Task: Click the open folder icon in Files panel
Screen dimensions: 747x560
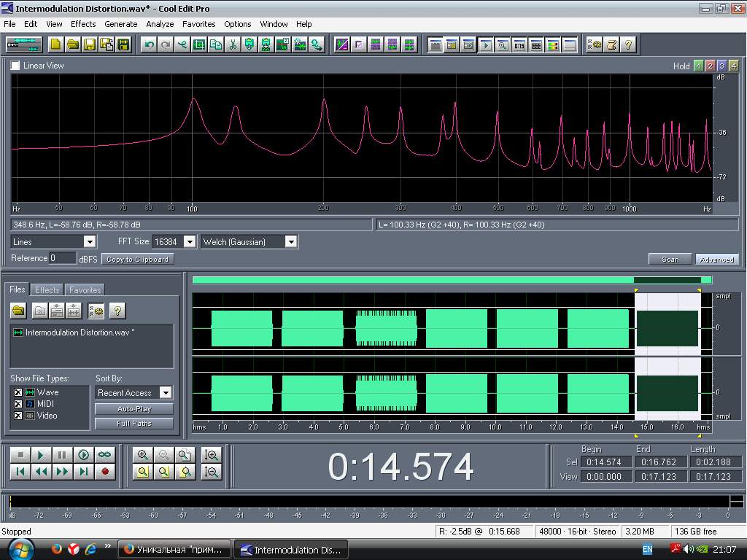Action: tap(19, 311)
